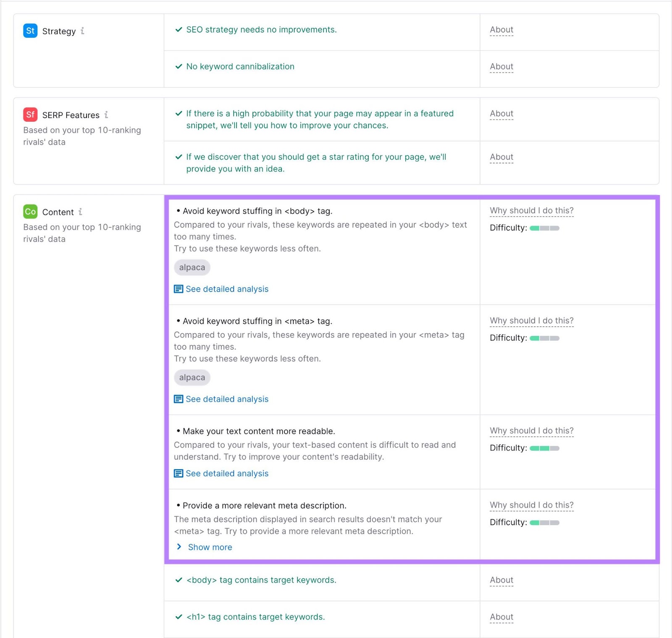The image size is (672, 638).
Task: Click checkmark beside SEO strategy needs no improvements
Action: click(x=178, y=29)
